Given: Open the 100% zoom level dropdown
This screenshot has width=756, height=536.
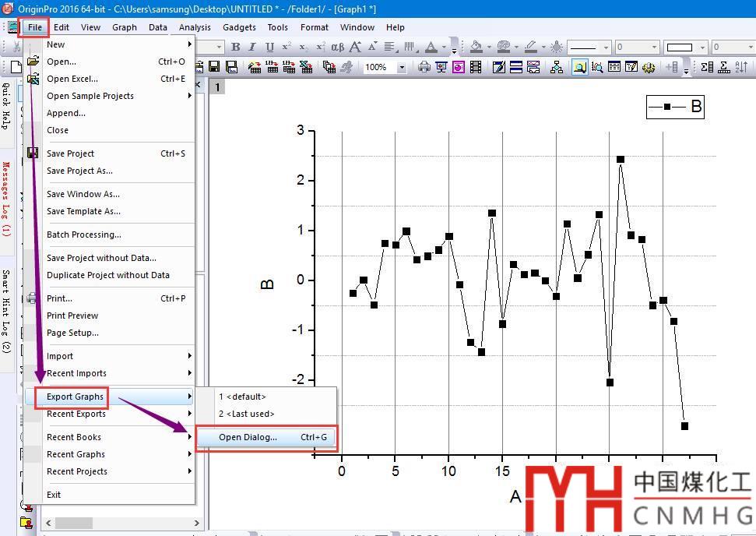Looking at the screenshot, I should coord(402,68).
